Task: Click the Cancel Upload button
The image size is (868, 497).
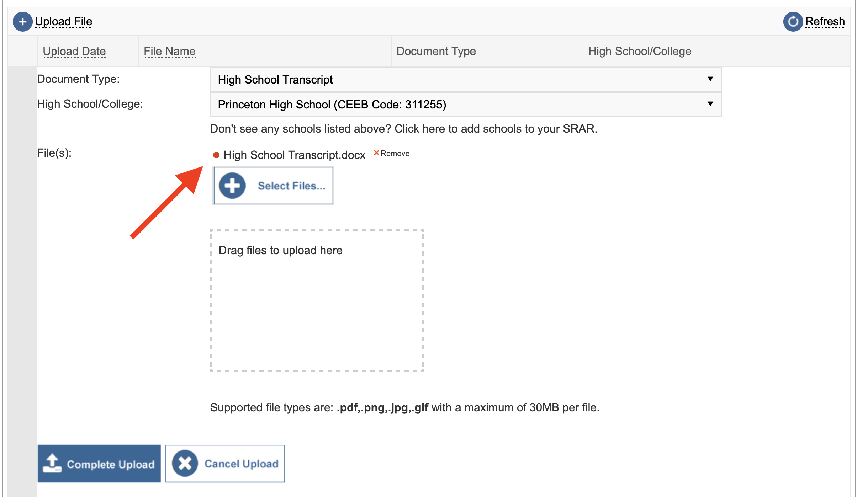Action: click(x=225, y=463)
